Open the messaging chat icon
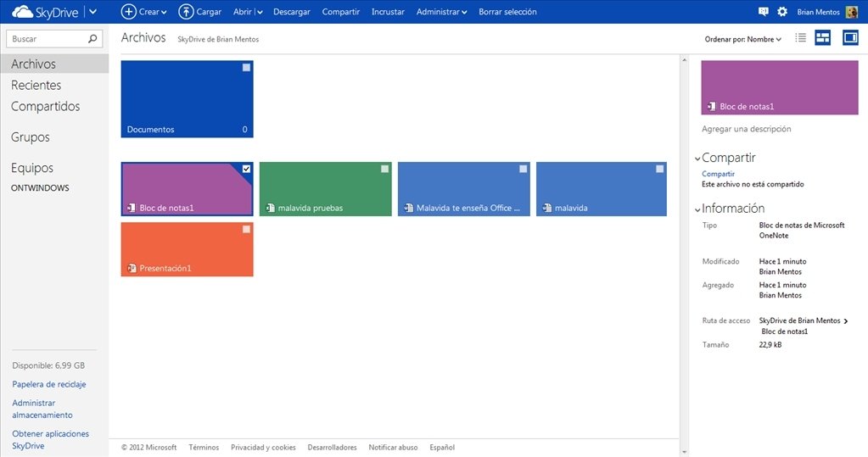 tap(764, 12)
